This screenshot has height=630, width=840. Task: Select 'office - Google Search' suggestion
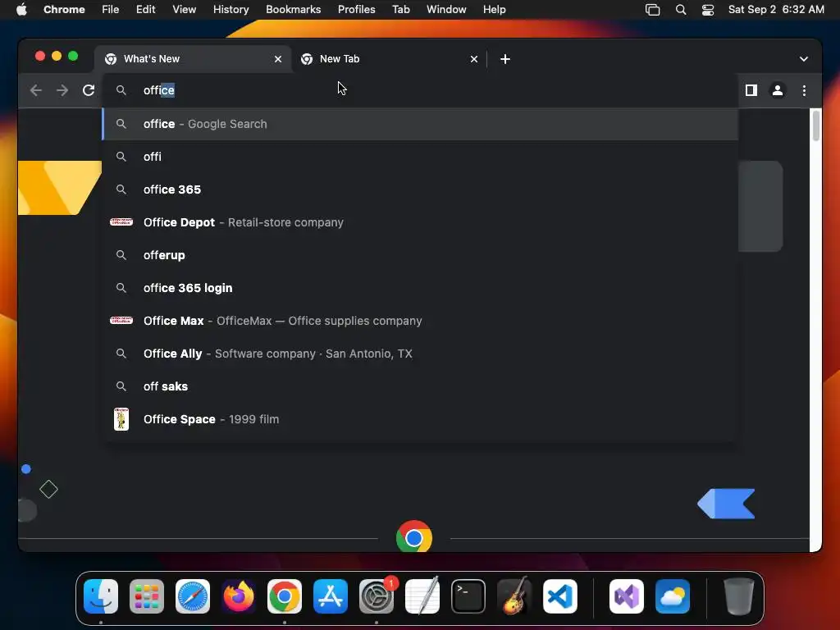421,124
